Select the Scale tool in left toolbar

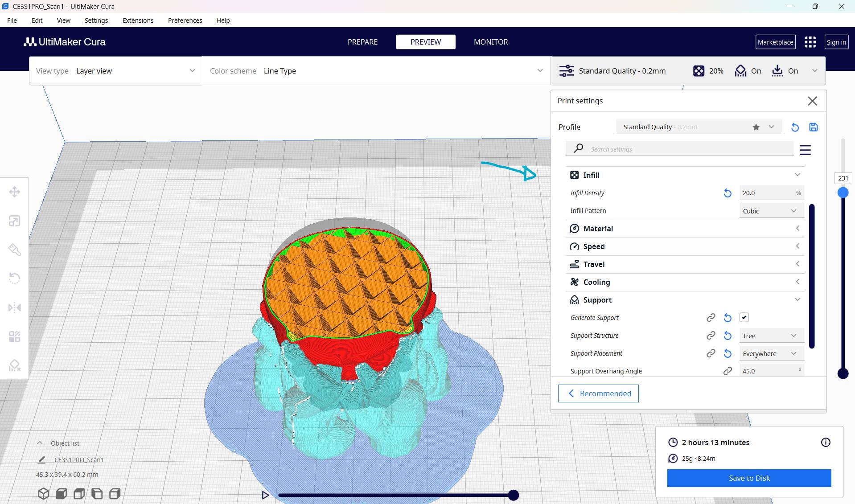coord(15,221)
